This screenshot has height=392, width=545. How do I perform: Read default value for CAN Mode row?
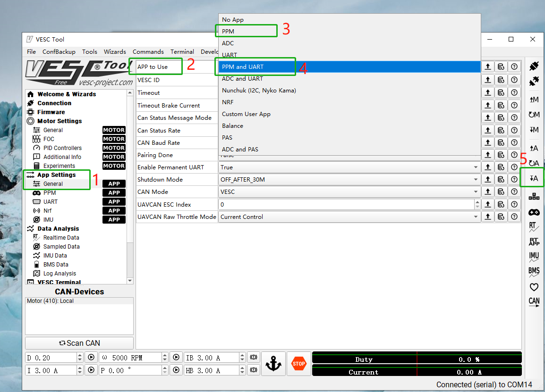(x=501, y=192)
